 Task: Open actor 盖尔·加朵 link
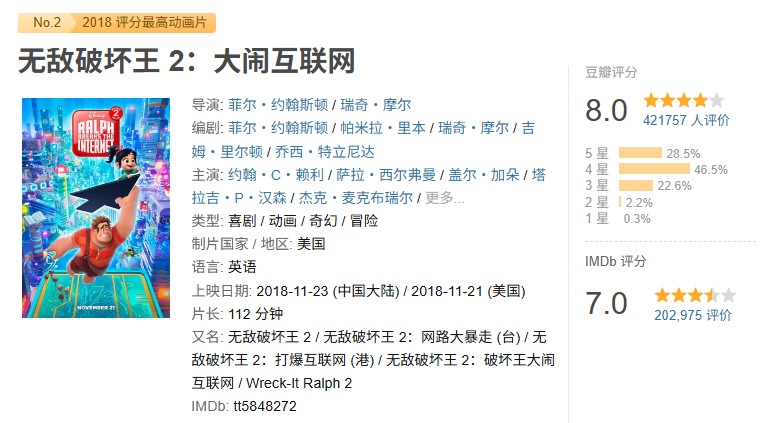click(x=484, y=175)
